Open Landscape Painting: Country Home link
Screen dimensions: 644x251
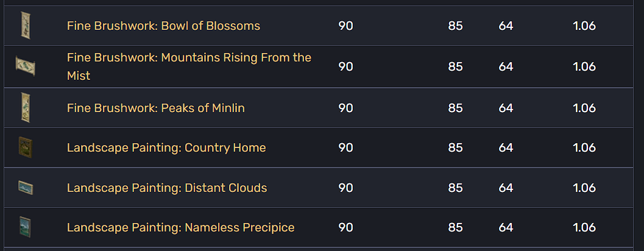pos(166,147)
